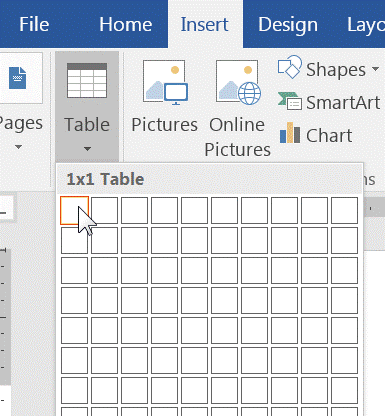Screen dimensions: 385x416
Task: Collapse the Table dropdown arrow
Action: click(87, 149)
